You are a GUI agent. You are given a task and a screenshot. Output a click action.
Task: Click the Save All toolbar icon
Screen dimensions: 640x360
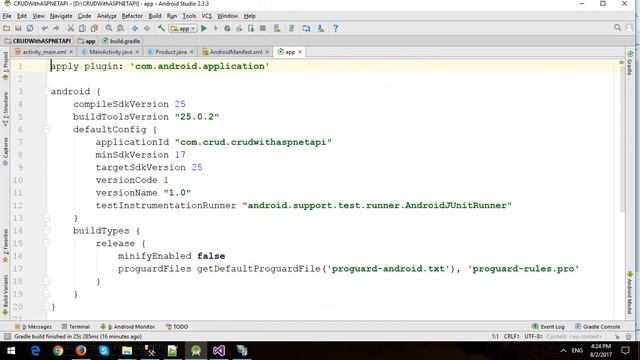tap(18, 28)
